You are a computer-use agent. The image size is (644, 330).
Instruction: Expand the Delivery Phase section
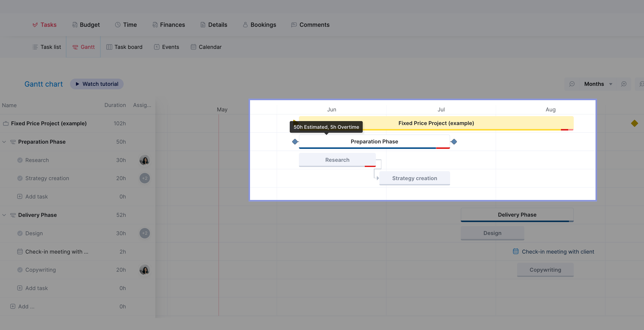4,215
